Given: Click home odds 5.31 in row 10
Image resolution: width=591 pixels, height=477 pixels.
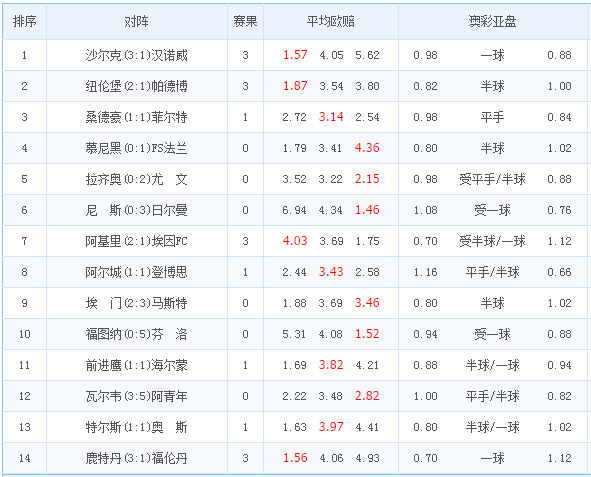Looking at the screenshot, I should (x=294, y=334).
